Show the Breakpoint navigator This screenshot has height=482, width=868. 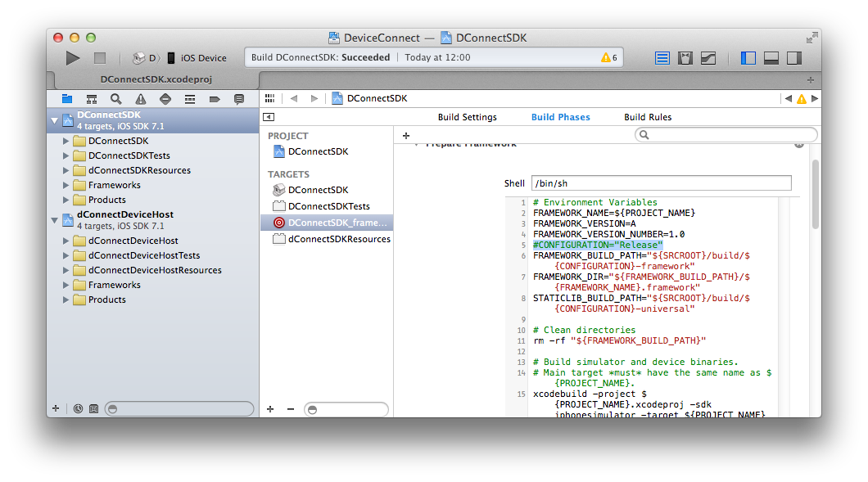[215, 99]
